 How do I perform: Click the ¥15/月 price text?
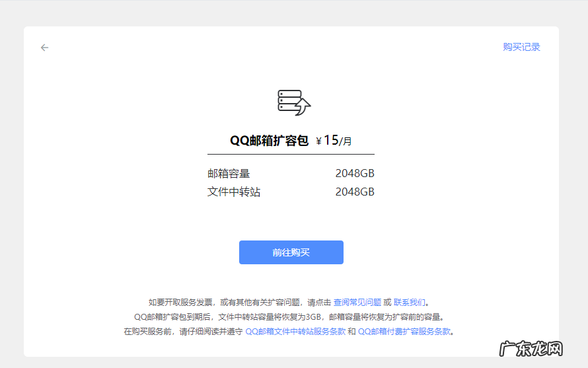point(334,141)
